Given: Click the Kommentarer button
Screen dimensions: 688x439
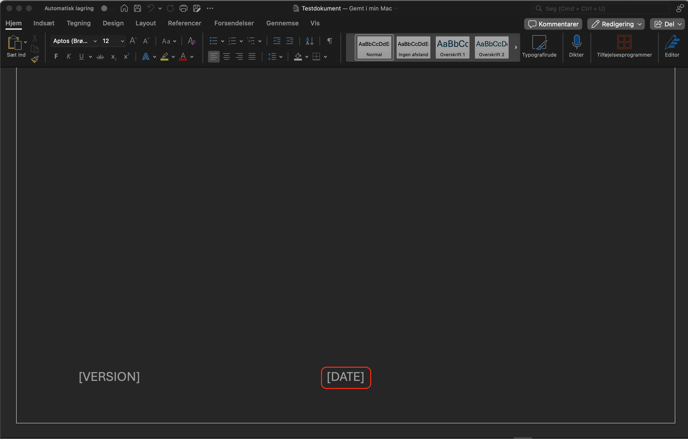Looking at the screenshot, I should (x=553, y=24).
